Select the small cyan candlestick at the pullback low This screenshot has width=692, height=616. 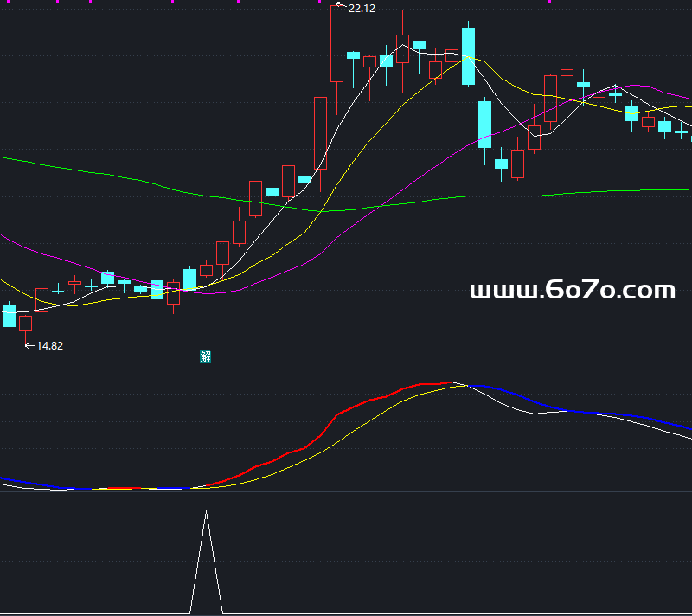tap(501, 164)
